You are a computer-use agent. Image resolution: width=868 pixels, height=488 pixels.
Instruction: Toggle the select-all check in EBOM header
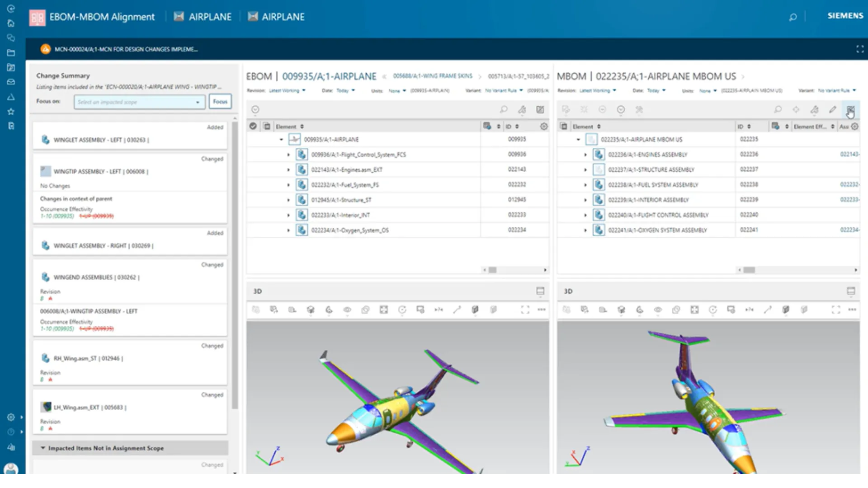253,127
